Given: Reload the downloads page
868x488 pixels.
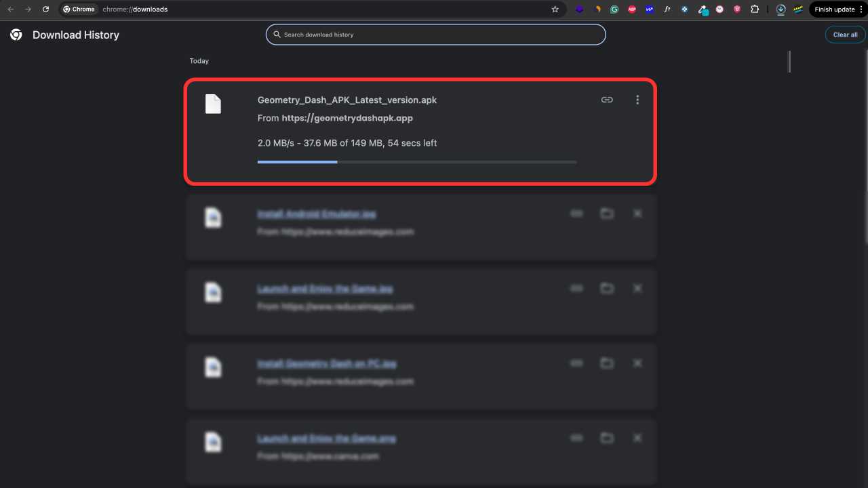Looking at the screenshot, I should point(45,9).
